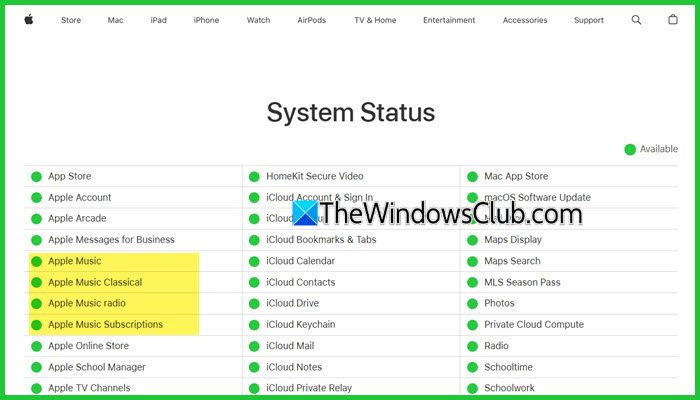Open the TV & Home menu
This screenshot has height=400, width=700.
click(x=375, y=20)
